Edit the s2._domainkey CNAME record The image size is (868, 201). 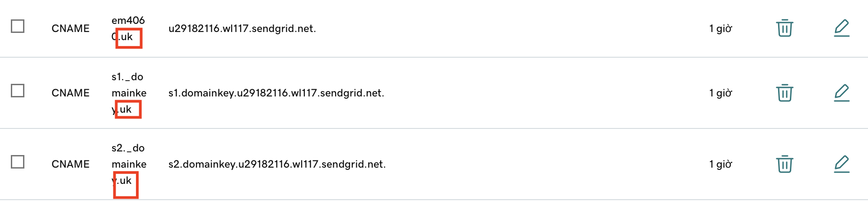[x=841, y=164]
